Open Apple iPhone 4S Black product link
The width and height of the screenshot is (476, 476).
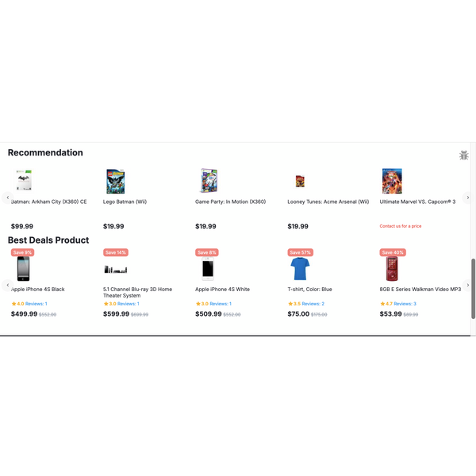point(38,290)
